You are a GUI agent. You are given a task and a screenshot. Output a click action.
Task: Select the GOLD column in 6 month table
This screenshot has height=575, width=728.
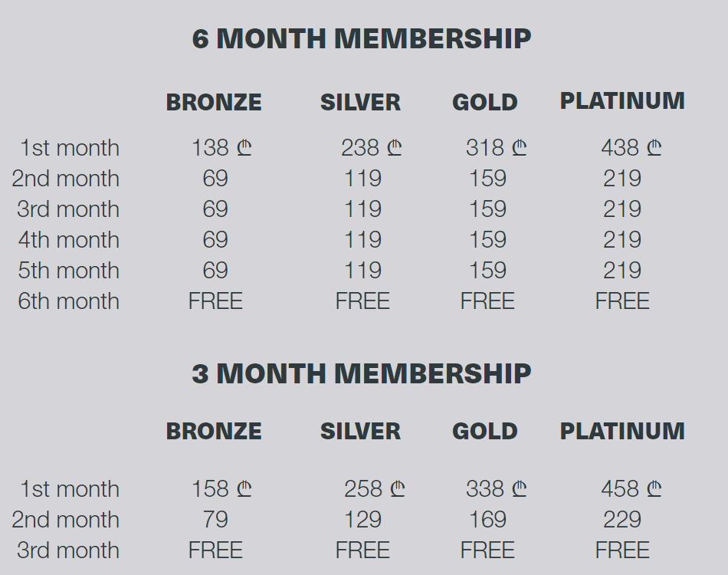point(485,103)
